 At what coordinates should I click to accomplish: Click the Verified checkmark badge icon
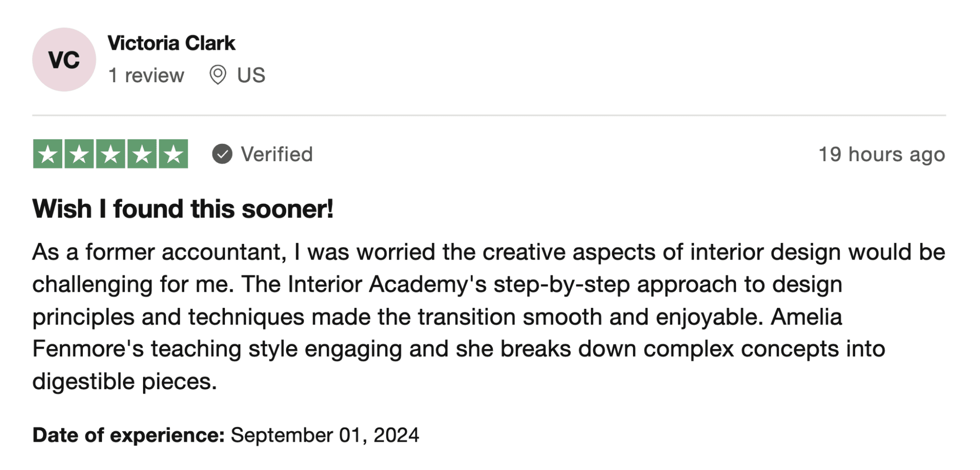223,154
